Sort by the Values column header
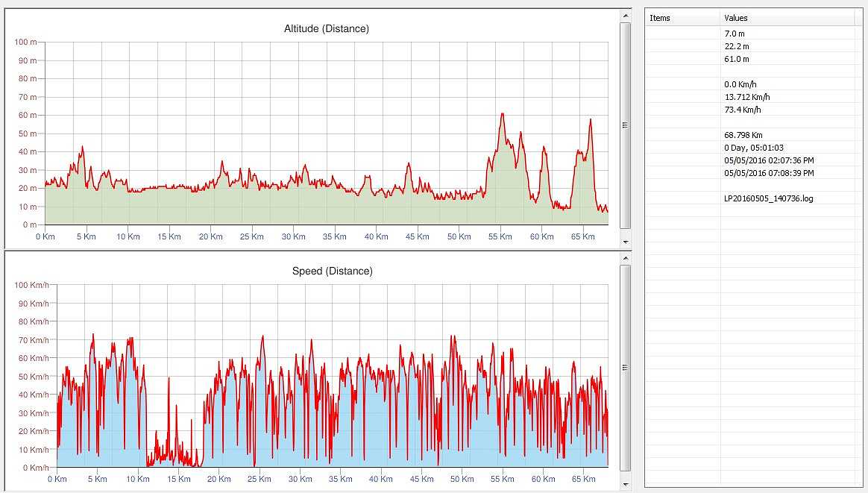The height and width of the screenshot is (493, 868). click(790, 18)
